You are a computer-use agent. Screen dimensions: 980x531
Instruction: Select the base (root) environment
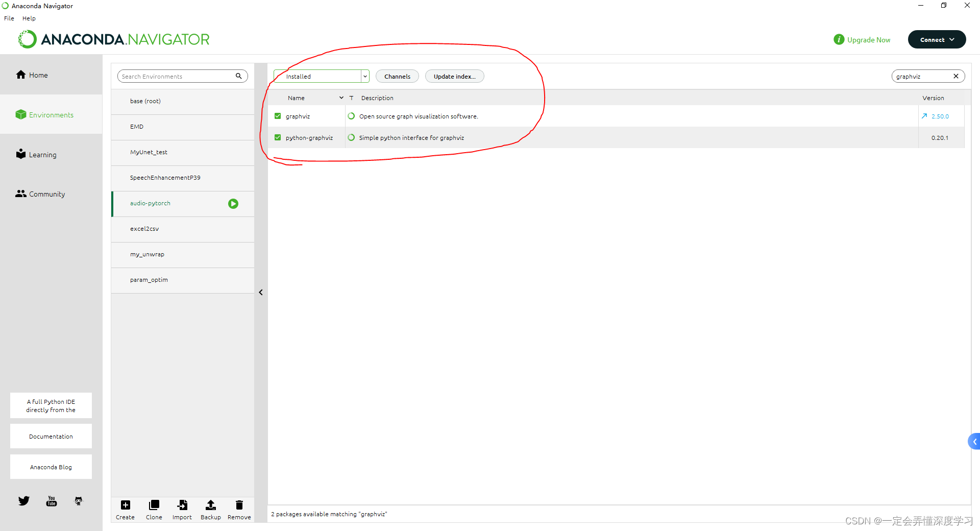coord(183,102)
